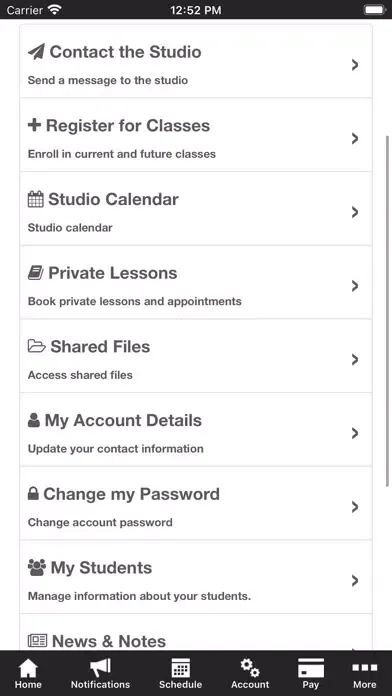Tap the padlock icon beside Change my Password

click(x=33, y=494)
